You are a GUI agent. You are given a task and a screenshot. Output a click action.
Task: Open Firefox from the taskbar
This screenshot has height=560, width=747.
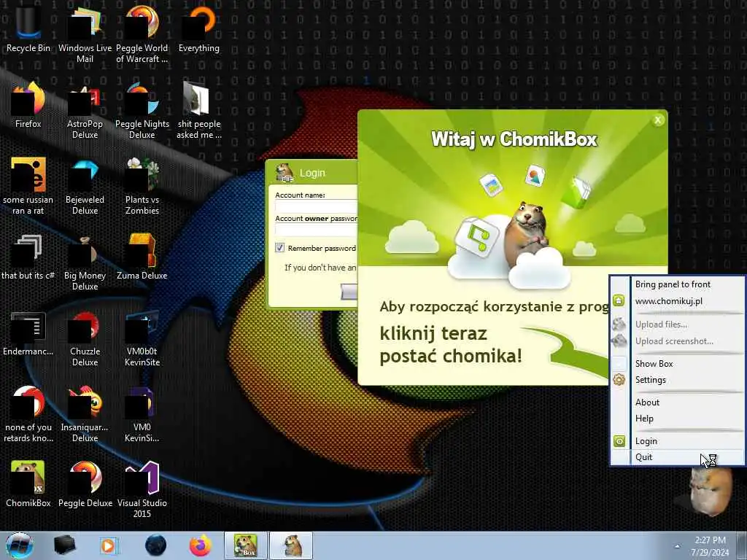201,545
